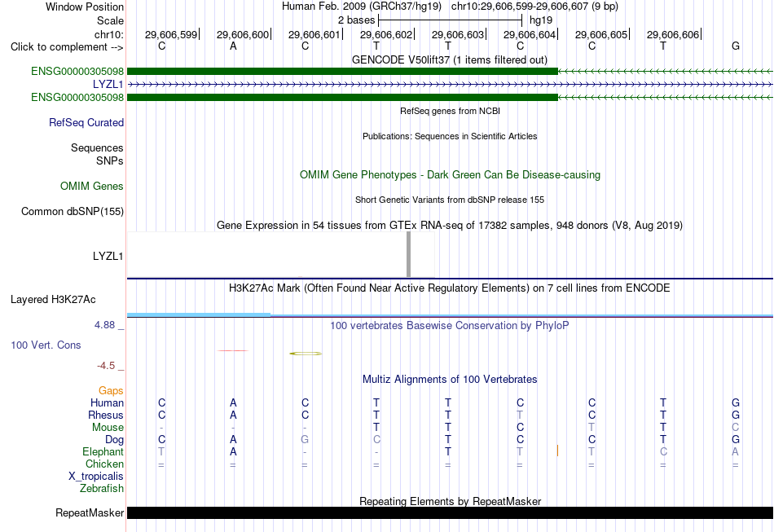
Task: Click the OMIM Genes track label
Action: (91, 186)
